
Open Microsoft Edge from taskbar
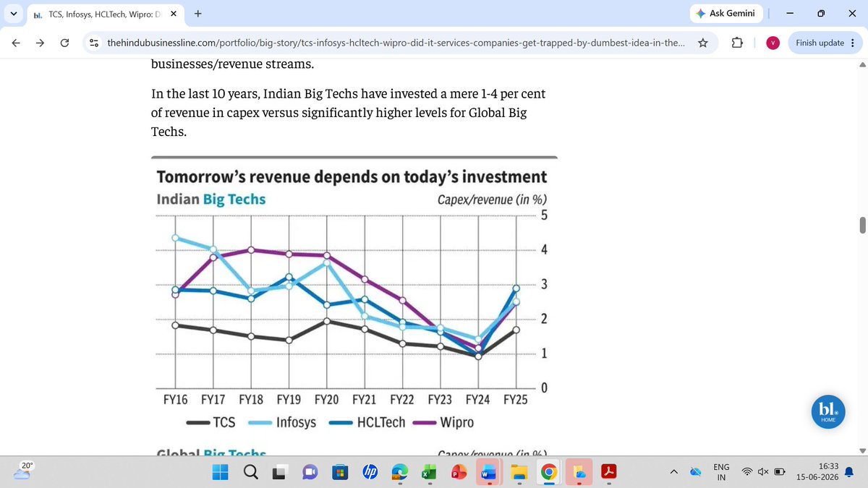[399, 472]
